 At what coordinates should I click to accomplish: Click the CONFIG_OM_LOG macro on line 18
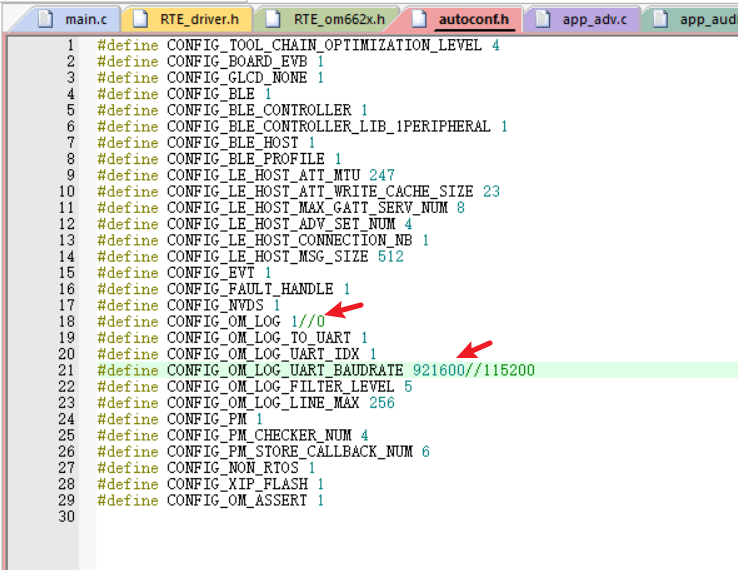click(x=225, y=321)
